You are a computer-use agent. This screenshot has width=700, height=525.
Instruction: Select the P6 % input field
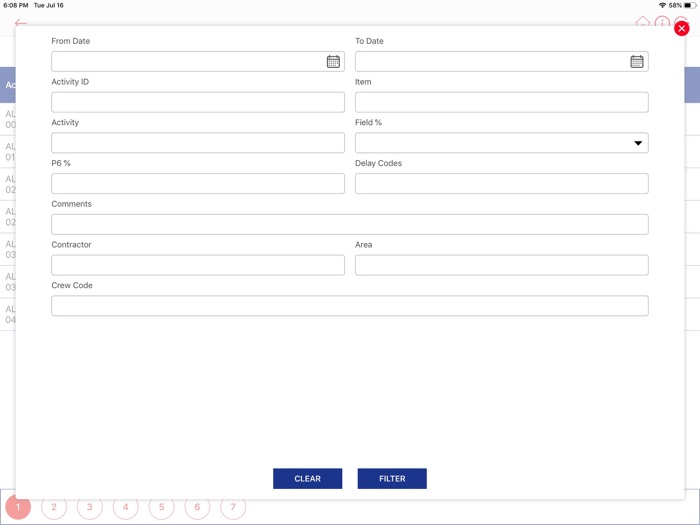point(198,183)
